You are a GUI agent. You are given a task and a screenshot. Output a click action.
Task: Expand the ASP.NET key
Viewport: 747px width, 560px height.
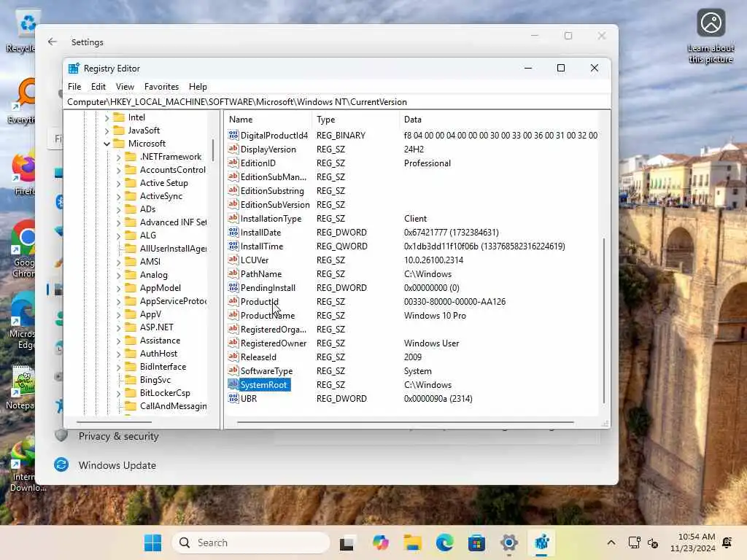click(119, 327)
